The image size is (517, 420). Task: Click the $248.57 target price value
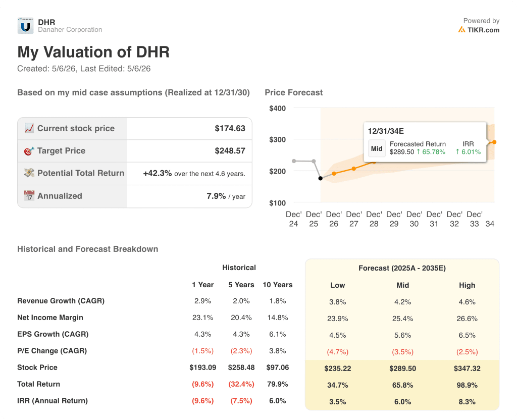230,150
